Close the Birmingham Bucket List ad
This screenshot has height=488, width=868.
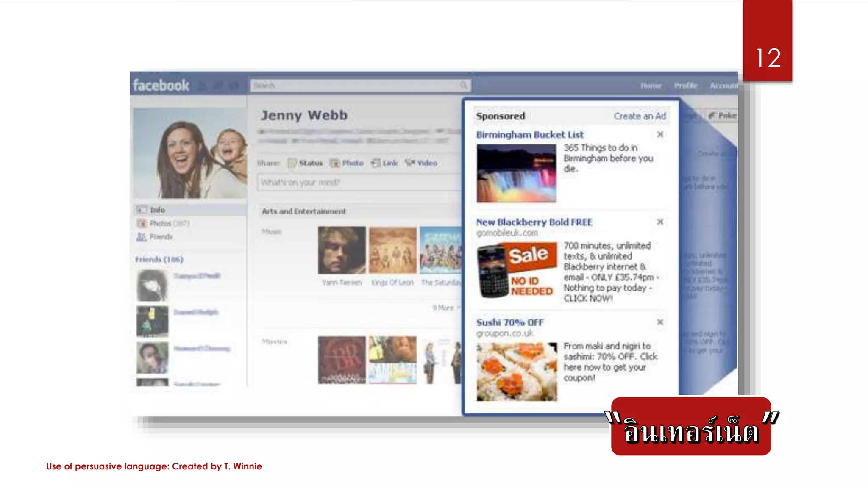coord(660,134)
